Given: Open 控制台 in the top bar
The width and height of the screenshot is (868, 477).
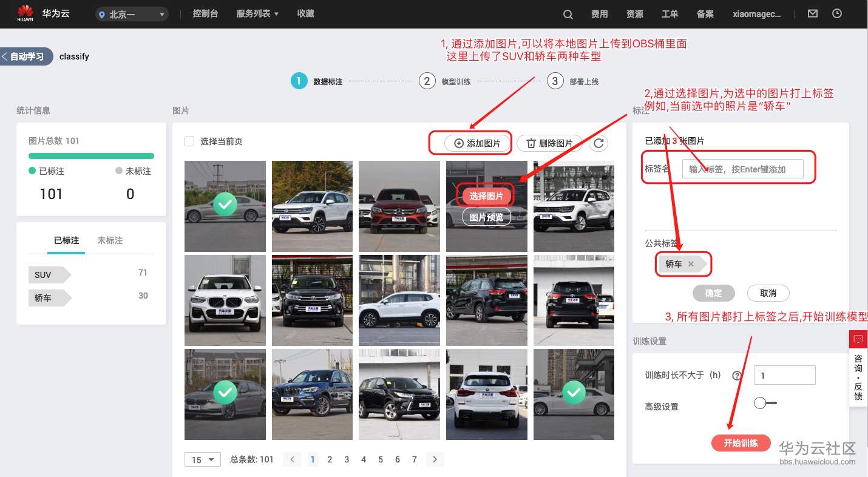Looking at the screenshot, I should [x=205, y=13].
